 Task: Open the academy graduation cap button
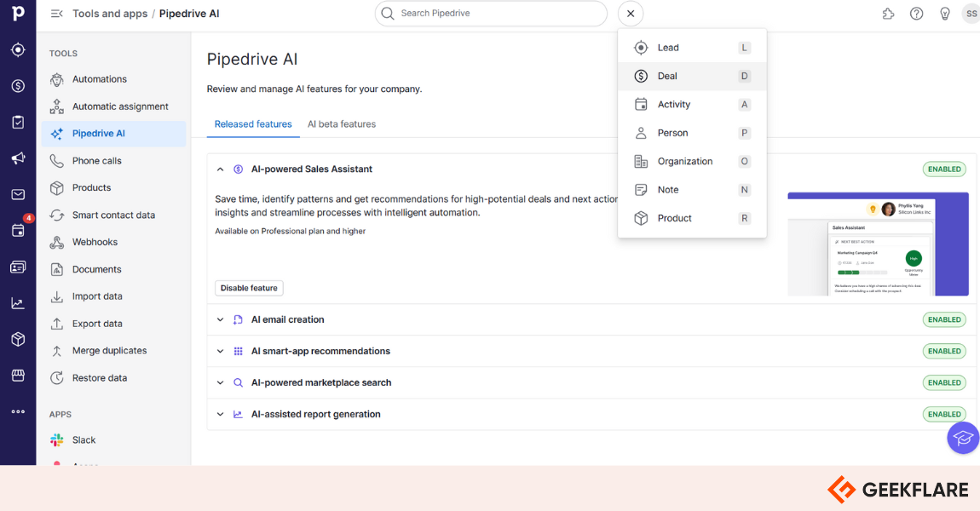963,437
